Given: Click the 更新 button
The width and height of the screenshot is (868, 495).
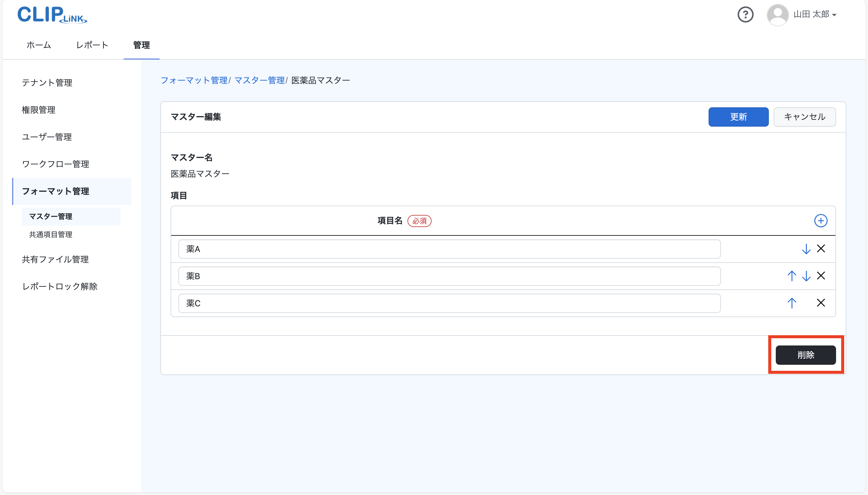Looking at the screenshot, I should tap(738, 117).
